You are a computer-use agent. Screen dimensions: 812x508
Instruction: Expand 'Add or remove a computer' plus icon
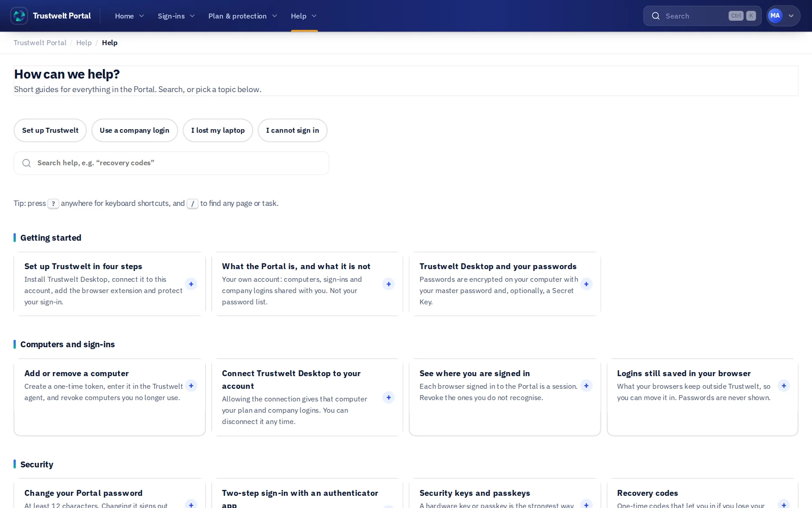coord(191,386)
